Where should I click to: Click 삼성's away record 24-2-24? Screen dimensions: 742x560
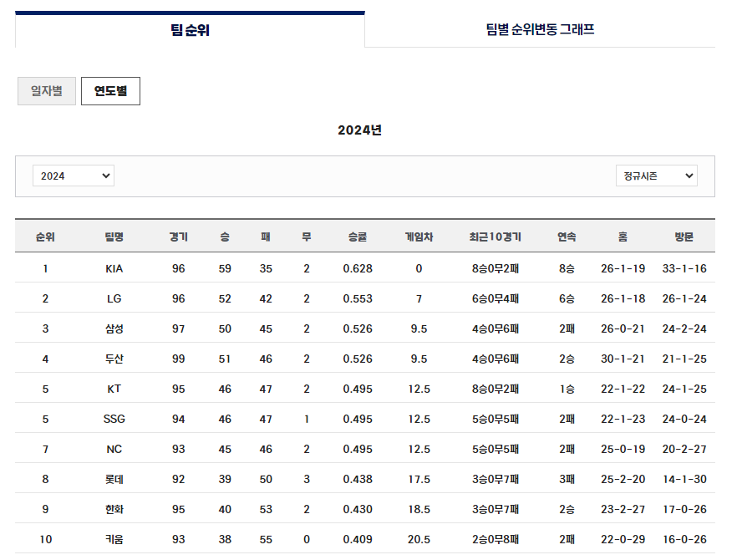coord(684,328)
